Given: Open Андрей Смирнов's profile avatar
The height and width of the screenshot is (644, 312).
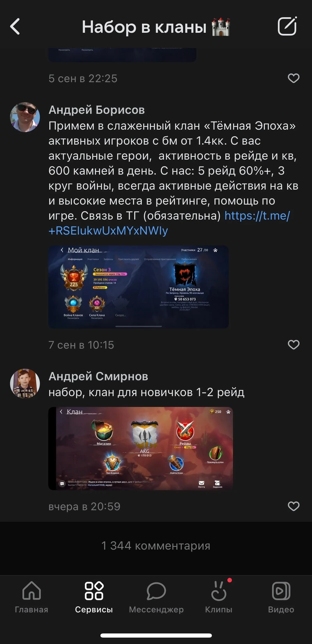Looking at the screenshot, I should pos(25,384).
